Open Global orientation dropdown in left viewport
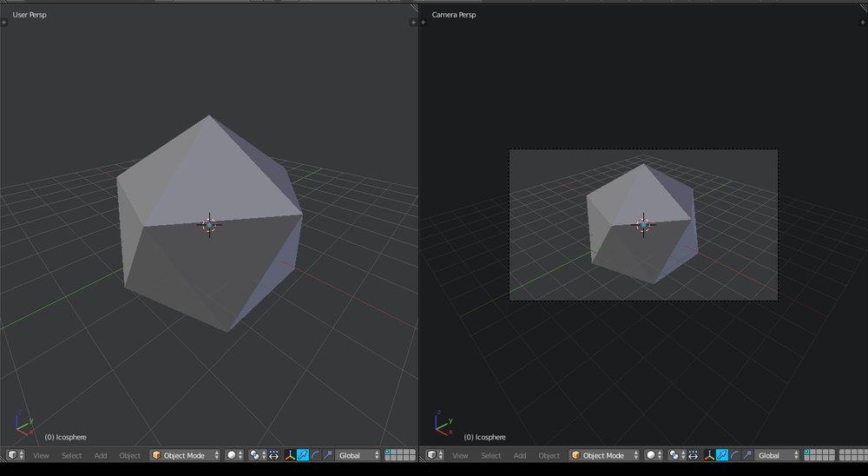 358,455
